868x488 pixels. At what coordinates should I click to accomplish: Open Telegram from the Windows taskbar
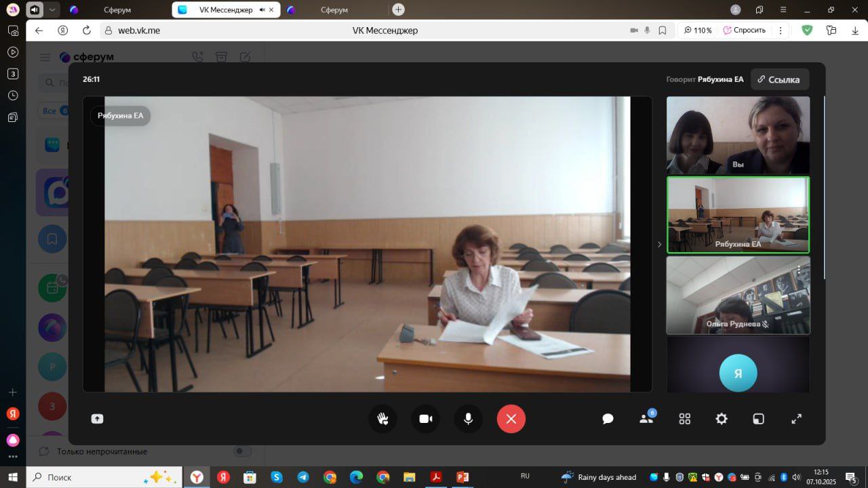tap(303, 477)
